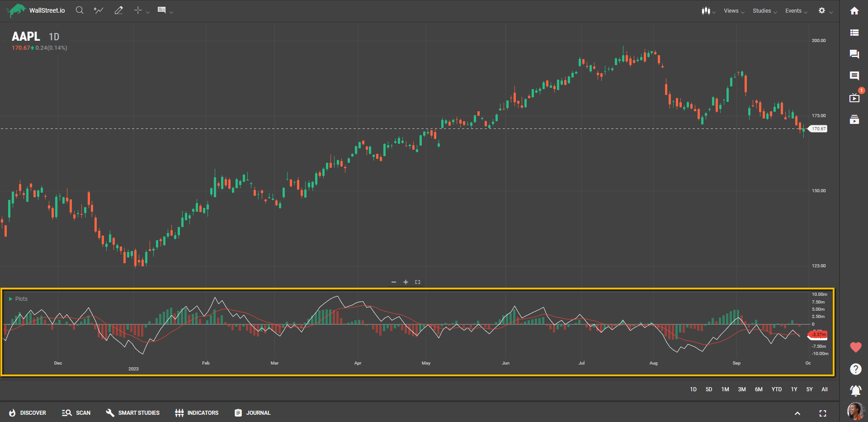Viewport: 868px width, 422px height.
Task: Click the WallStreet.io bull logo
Action: [16, 10]
